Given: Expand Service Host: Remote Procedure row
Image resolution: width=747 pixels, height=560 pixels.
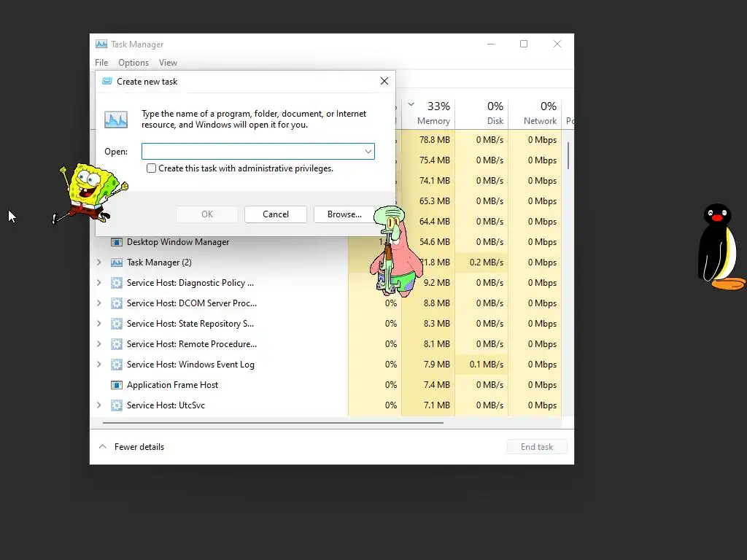Looking at the screenshot, I should [x=99, y=344].
